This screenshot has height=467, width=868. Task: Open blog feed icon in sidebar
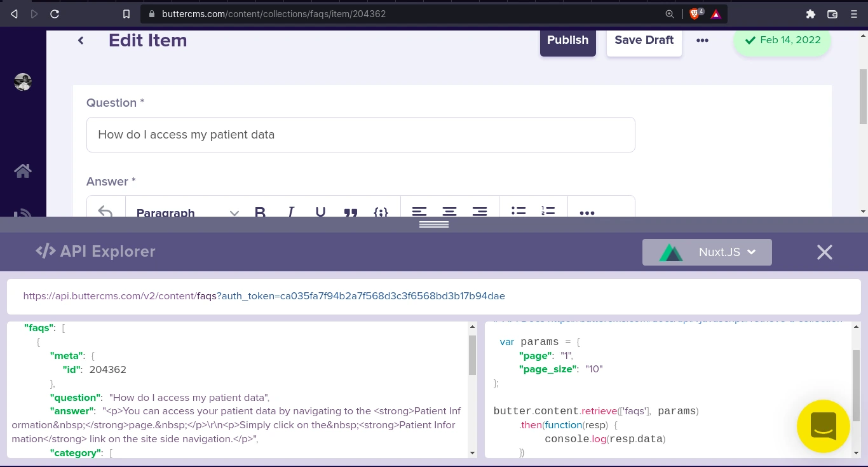point(23,213)
